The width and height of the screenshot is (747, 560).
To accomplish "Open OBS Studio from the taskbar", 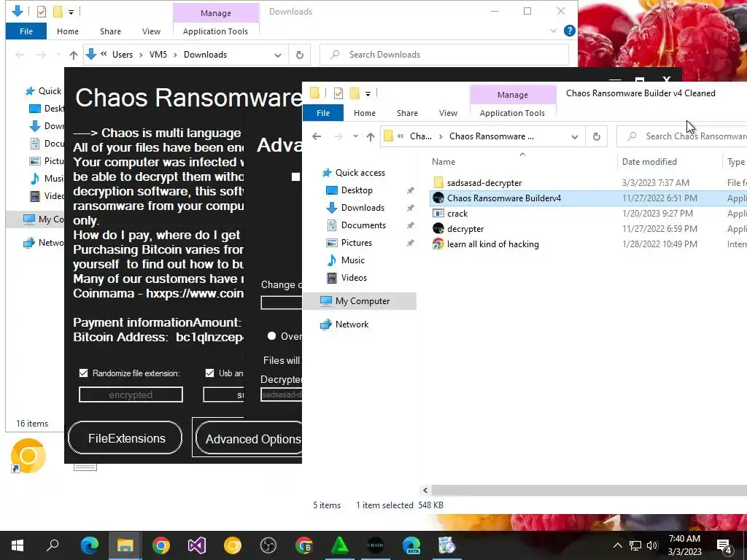I will point(268,545).
